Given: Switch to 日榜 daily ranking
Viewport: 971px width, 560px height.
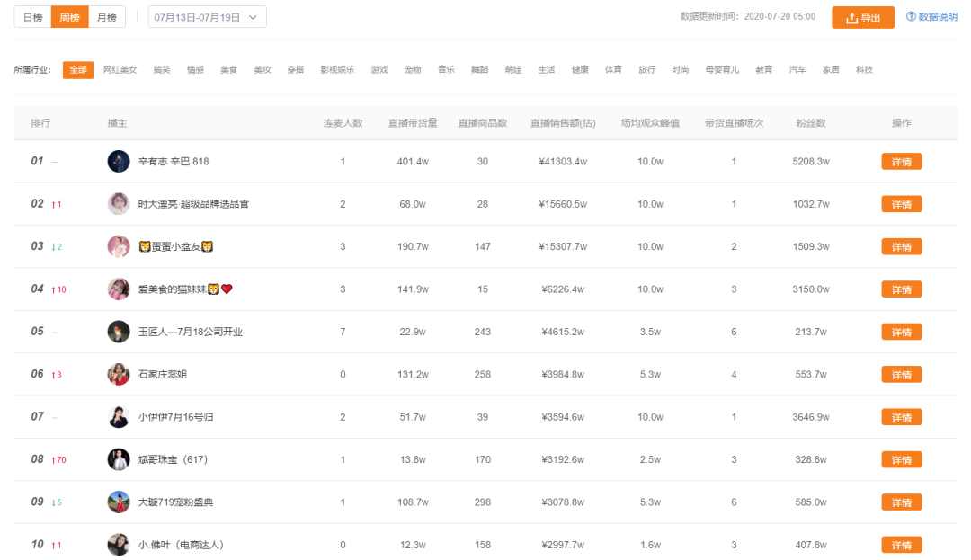Looking at the screenshot, I should [x=32, y=17].
